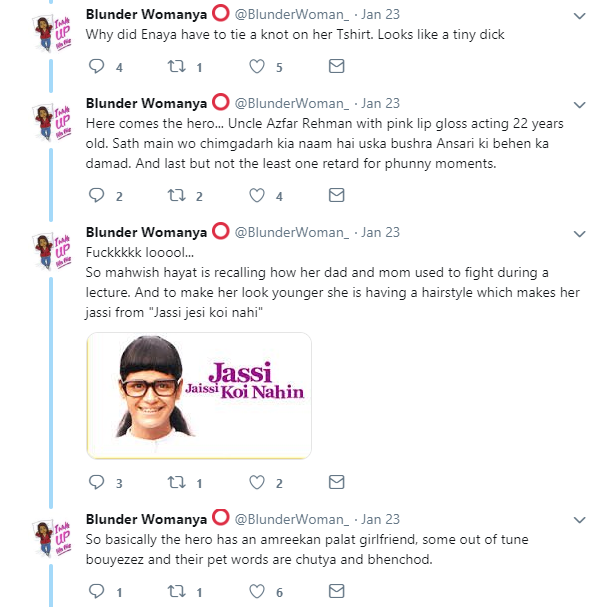
Task: Like the Uncle Azfar Rehman tweet
Action: click(257, 195)
